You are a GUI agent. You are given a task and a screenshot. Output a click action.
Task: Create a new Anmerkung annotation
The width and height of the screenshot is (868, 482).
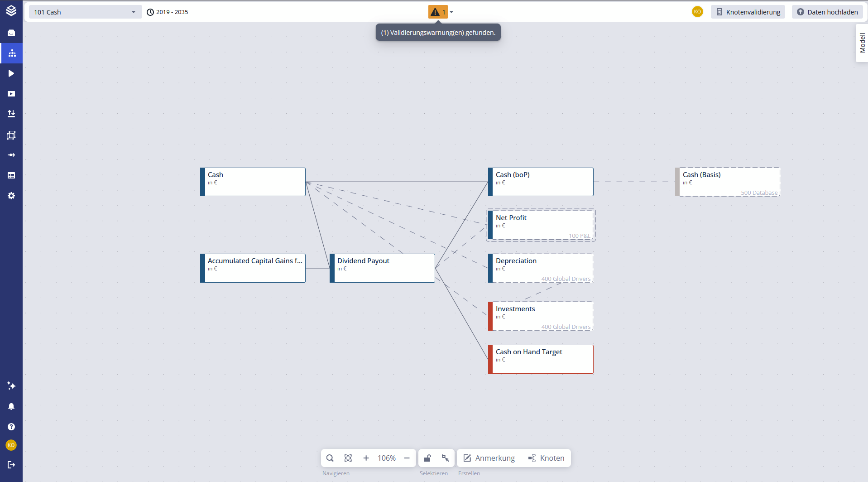coord(489,458)
